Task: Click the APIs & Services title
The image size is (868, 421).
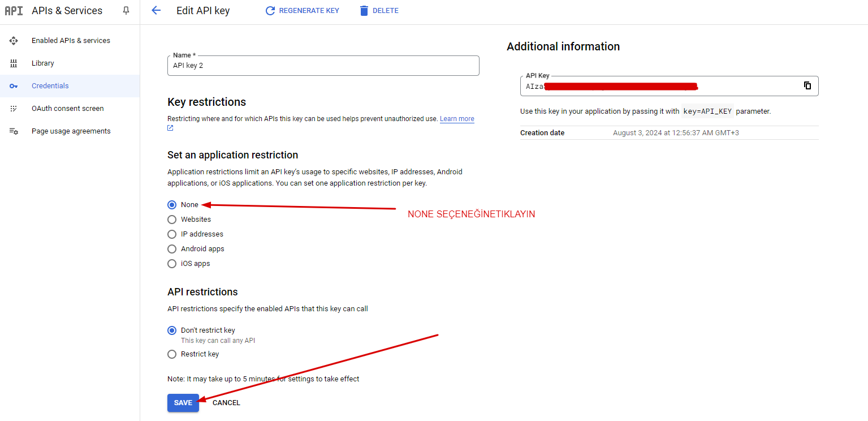Action: 67,11
